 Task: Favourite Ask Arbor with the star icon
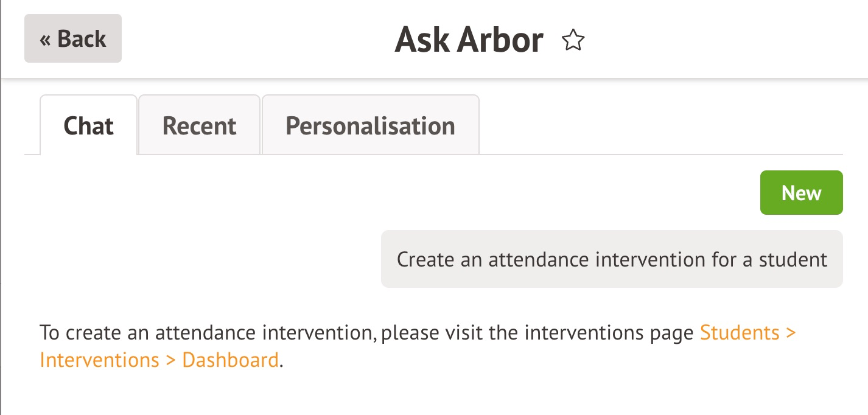pyautogui.click(x=573, y=41)
